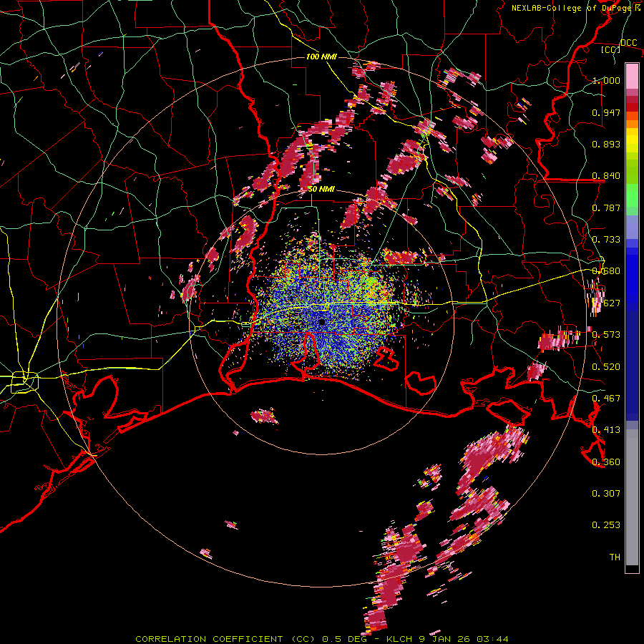644x644 pixels.
Task: Click the "50 NMI" range ring label
Action: click(x=321, y=190)
